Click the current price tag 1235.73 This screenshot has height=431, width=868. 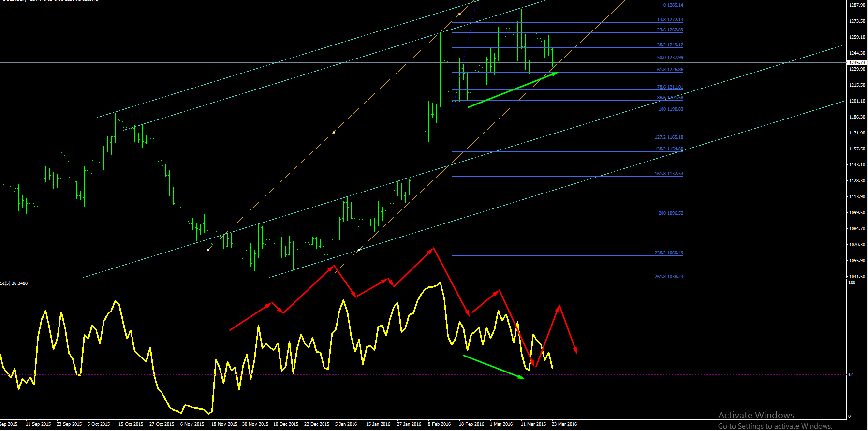(856, 63)
